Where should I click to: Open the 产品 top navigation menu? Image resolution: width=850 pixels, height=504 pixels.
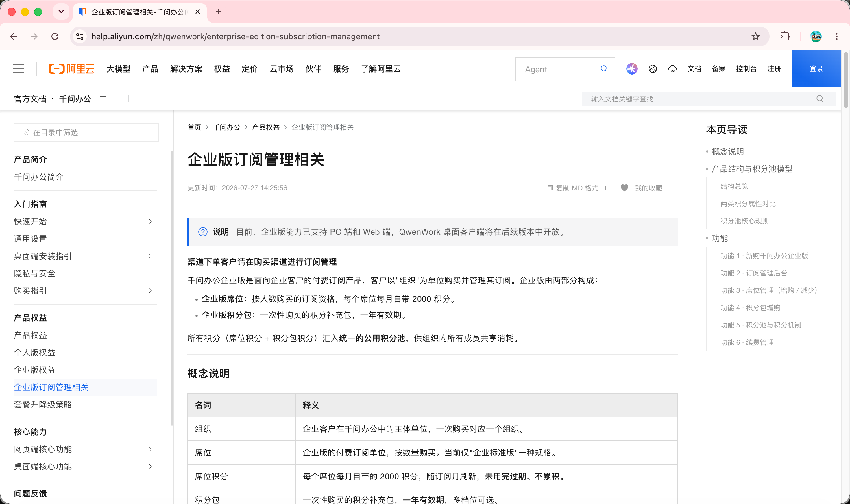(x=150, y=69)
